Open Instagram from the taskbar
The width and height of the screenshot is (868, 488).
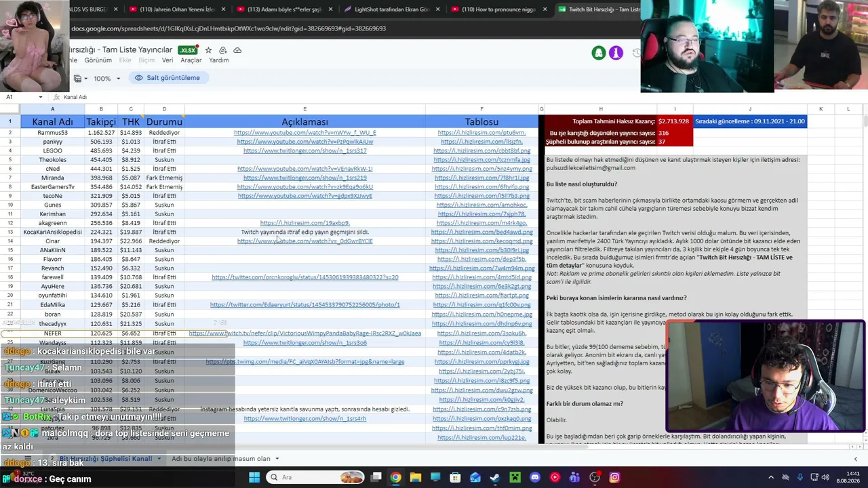click(x=614, y=477)
